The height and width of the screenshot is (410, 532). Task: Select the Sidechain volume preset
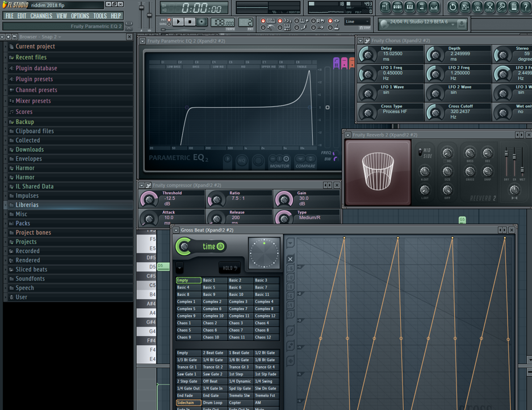188,403
